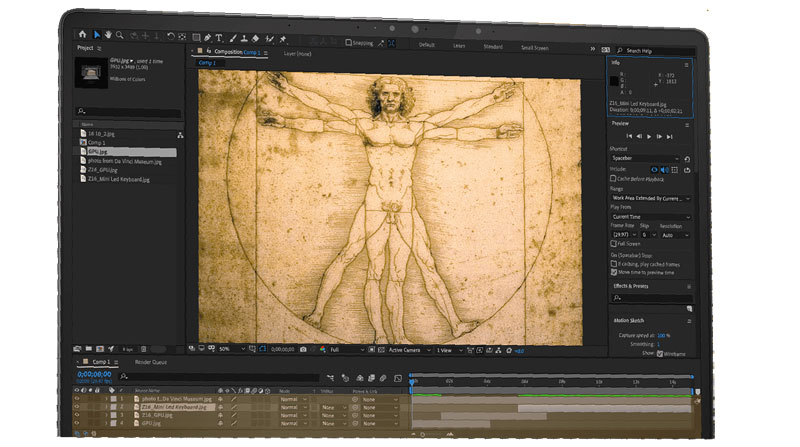Open the Spacebar shortcut dropdown
The image size is (800, 447).
point(645,158)
